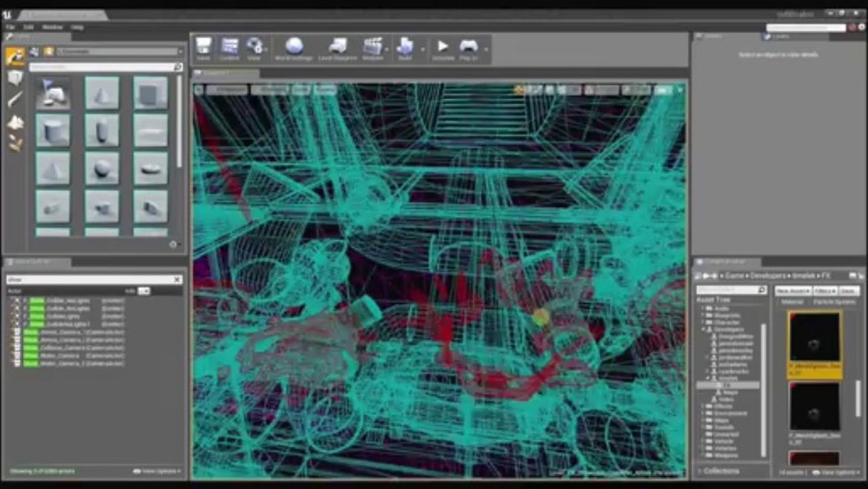The height and width of the screenshot is (489, 868).
Task: Maximize the viewport using its corner icon
Action: [680, 90]
